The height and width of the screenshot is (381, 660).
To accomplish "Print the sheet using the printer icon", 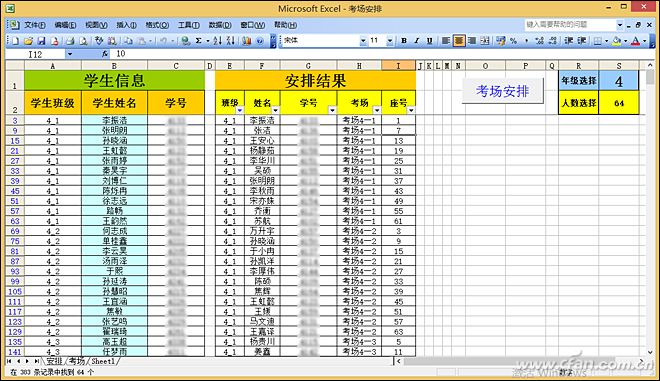I will pos(70,41).
